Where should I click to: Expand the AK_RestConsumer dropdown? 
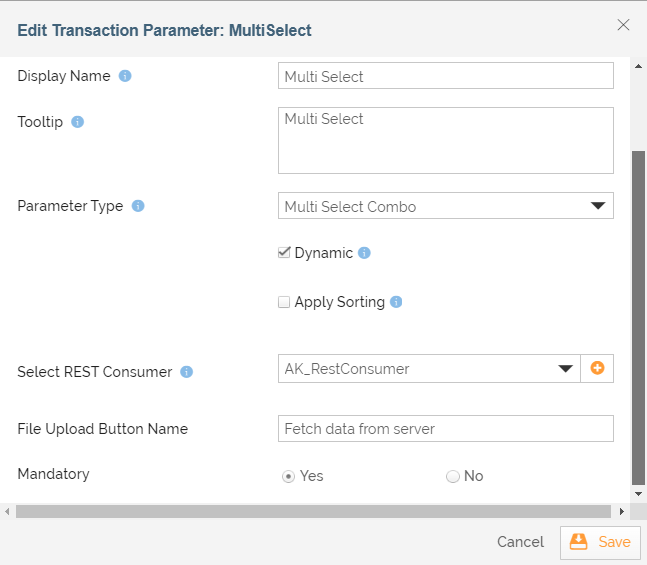click(x=429, y=368)
